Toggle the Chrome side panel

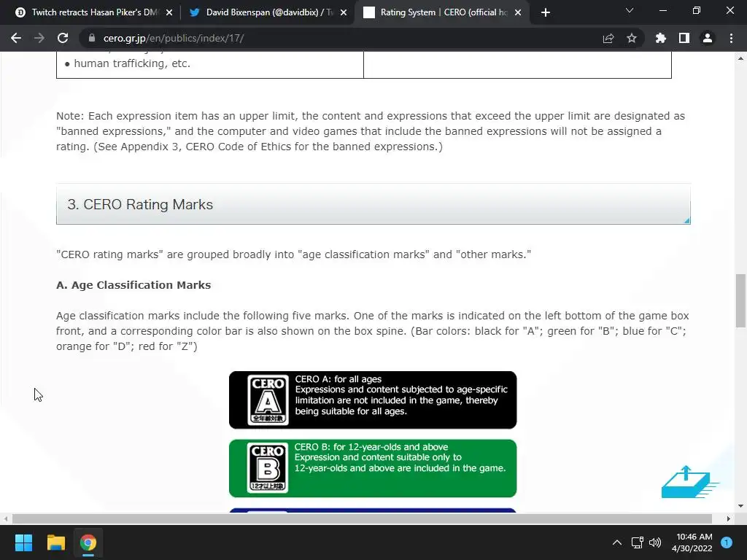[x=684, y=38]
